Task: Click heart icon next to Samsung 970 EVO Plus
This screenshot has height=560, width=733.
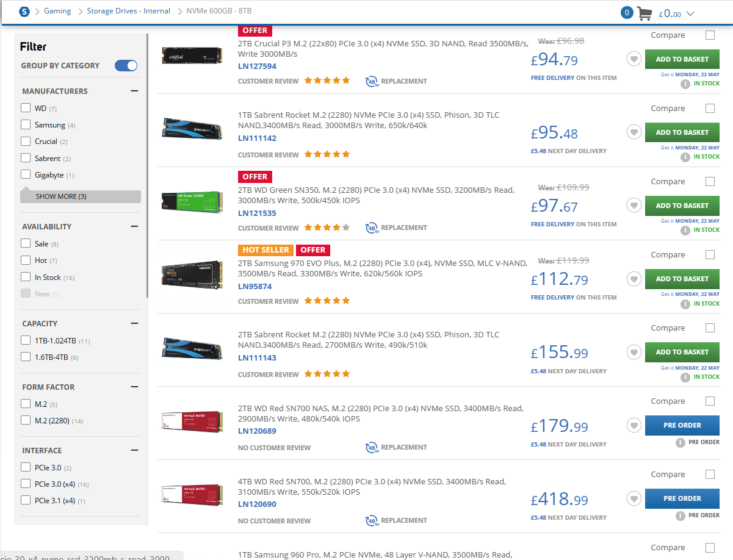Action: (634, 279)
